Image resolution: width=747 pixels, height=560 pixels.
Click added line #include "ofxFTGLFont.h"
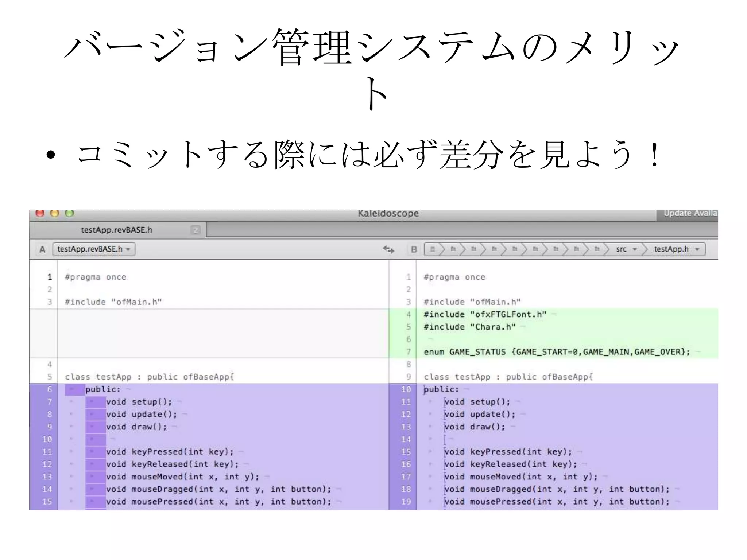click(x=485, y=315)
